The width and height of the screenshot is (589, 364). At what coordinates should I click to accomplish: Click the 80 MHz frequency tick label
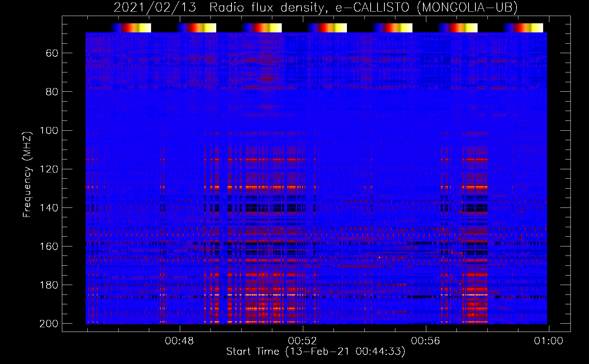52,92
